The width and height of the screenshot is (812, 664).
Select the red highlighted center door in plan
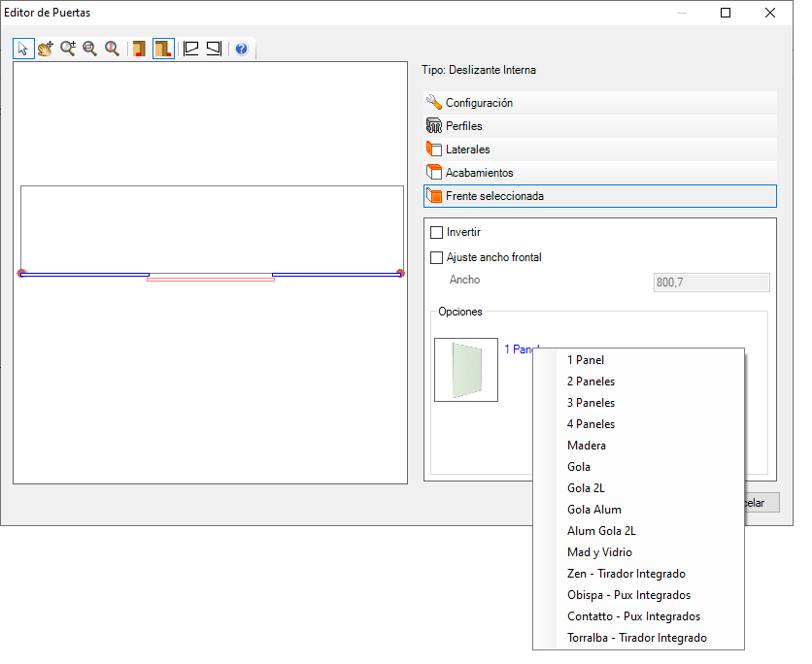point(211,280)
